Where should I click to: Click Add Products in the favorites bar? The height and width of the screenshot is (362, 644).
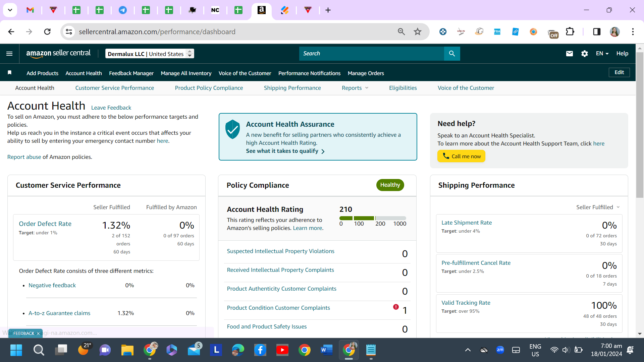[42, 73]
